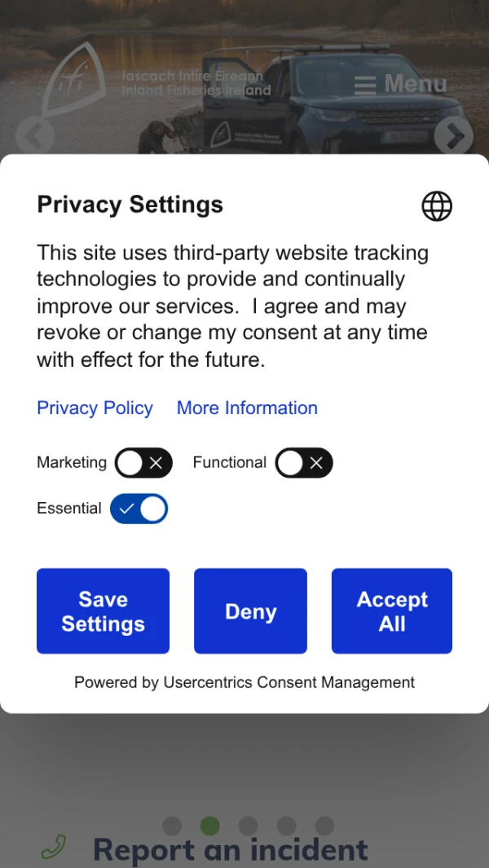The width and height of the screenshot is (489, 868).
Task: Click the Inland Fisheries Ireland logo
Action: pos(155,82)
